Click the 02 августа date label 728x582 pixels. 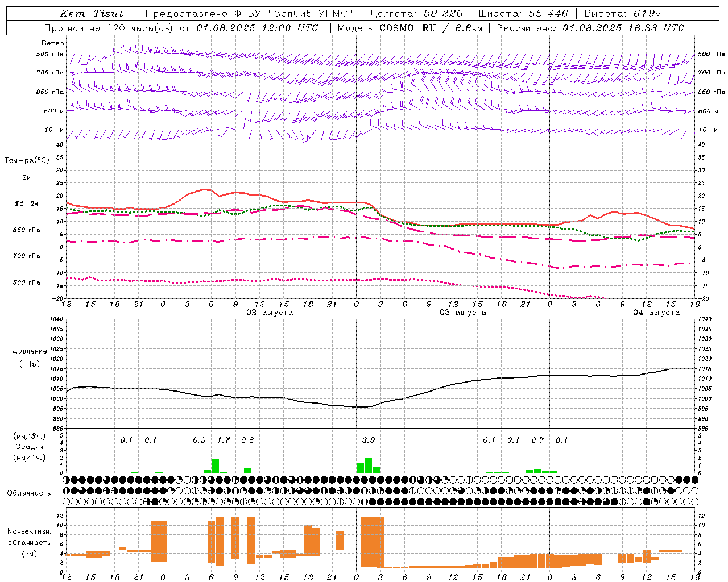point(270,313)
